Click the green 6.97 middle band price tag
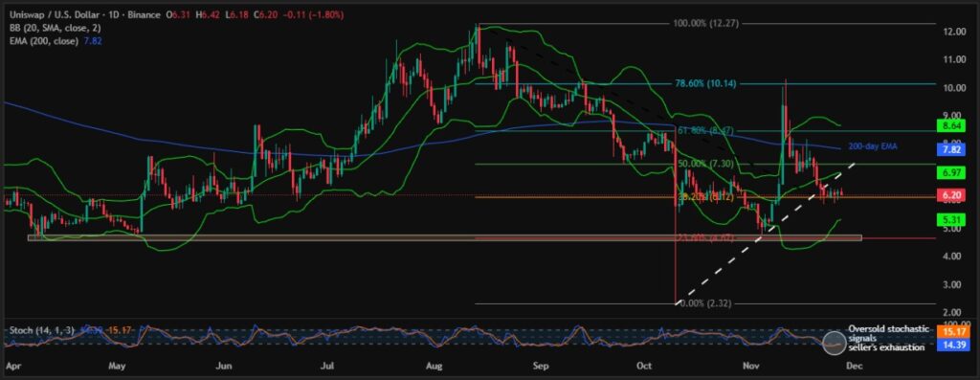 950,171
